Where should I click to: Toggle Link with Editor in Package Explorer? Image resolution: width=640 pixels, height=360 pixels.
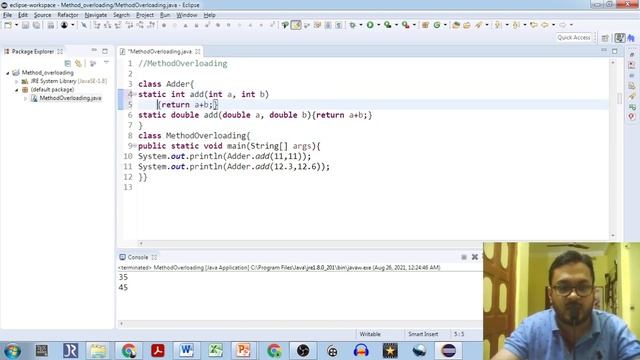(78, 63)
